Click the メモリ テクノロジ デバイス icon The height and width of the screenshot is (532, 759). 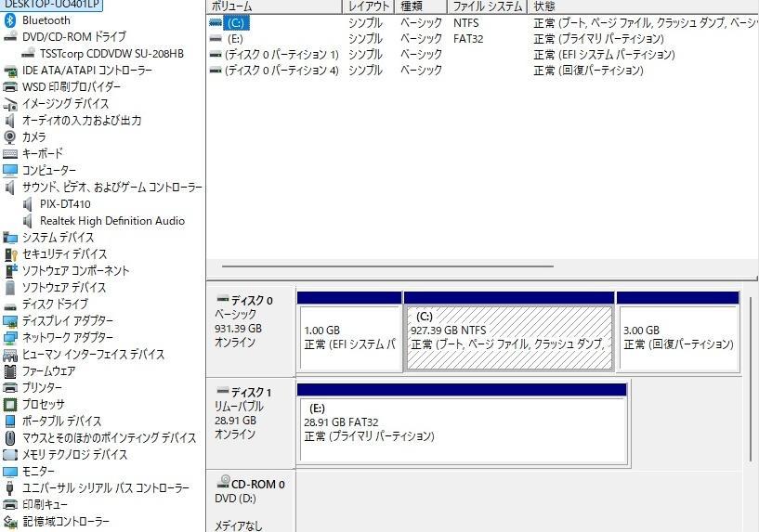pyautogui.click(x=9, y=455)
